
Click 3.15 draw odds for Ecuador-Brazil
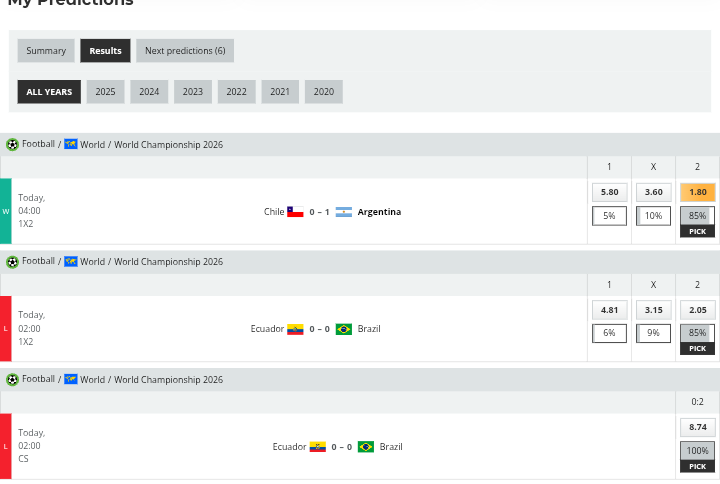[x=653, y=310]
